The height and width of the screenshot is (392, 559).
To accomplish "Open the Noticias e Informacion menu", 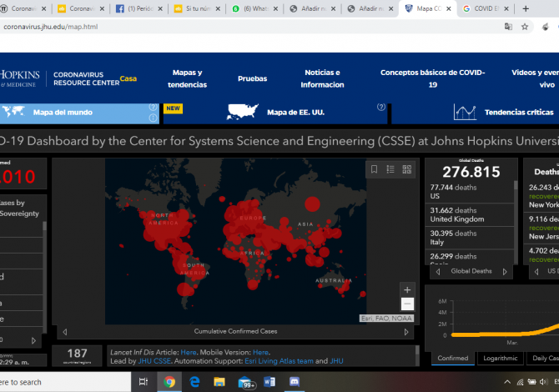I will [x=322, y=78].
